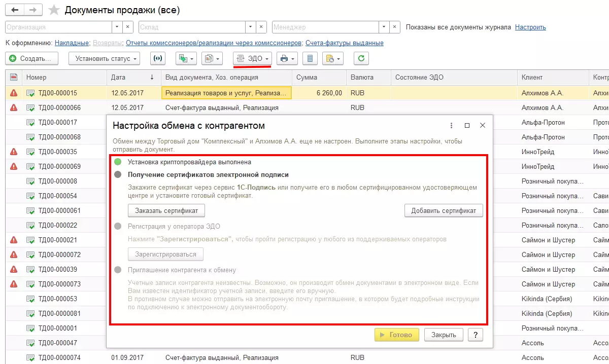Open the document-with-clock toolbar dropdown
609x364 pixels.
[x=333, y=59]
